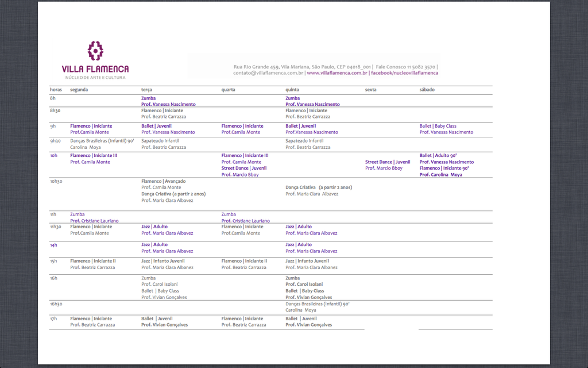The width and height of the screenshot is (588, 368).
Task: Select the sexta column header
Action: tap(371, 90)
